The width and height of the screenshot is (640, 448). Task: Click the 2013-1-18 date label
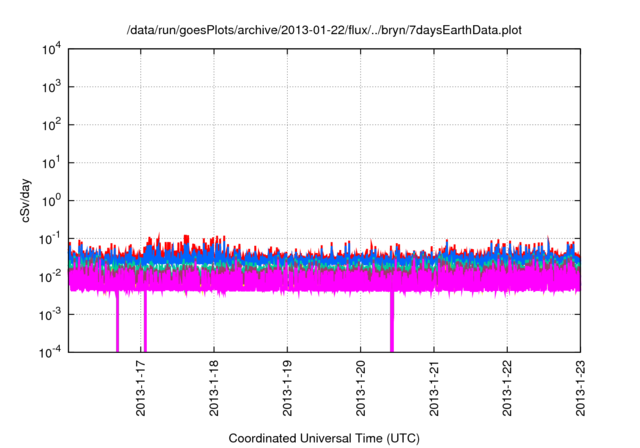click(214, 388)
